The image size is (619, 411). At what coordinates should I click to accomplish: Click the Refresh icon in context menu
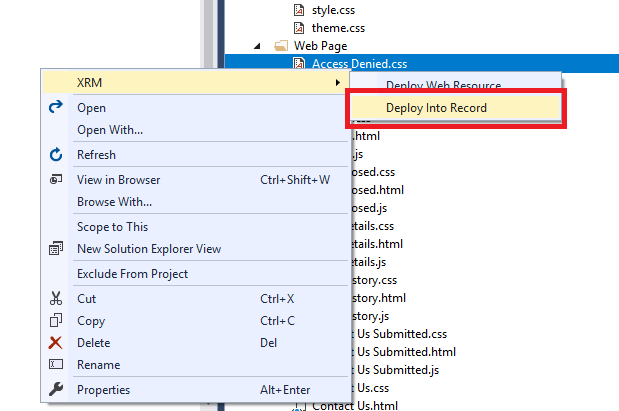tap(56, 155)
